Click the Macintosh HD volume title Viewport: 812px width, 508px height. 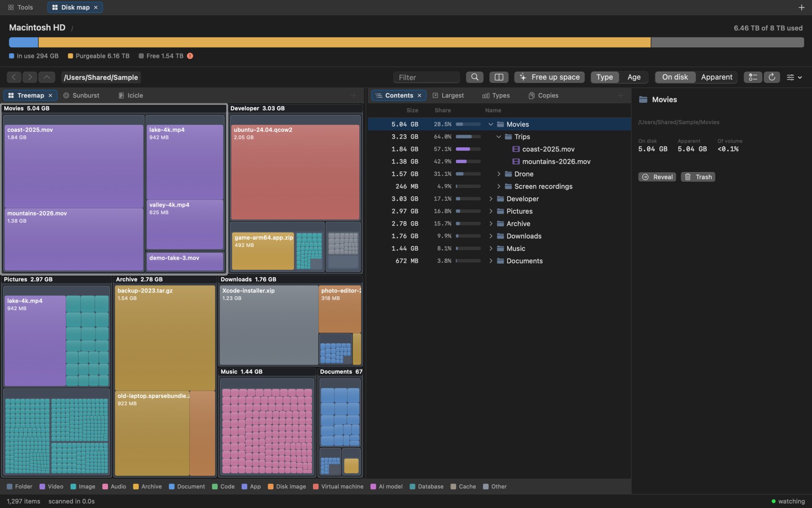37,28
